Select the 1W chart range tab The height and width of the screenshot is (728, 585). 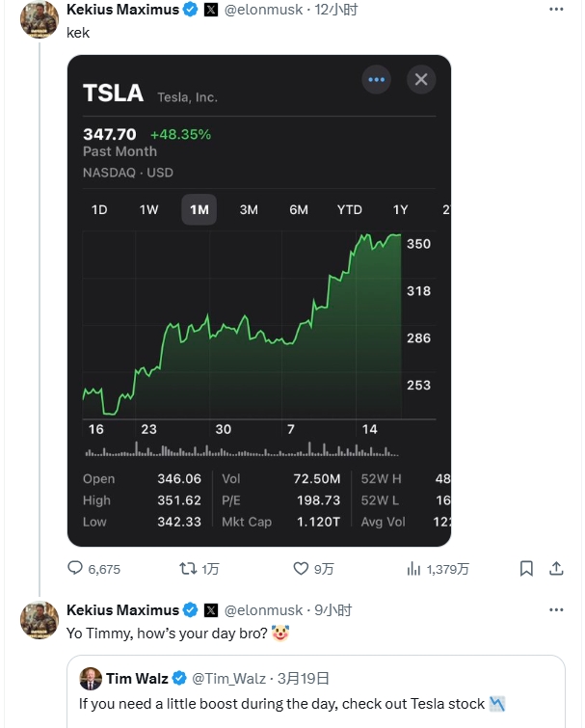[148, 209]
